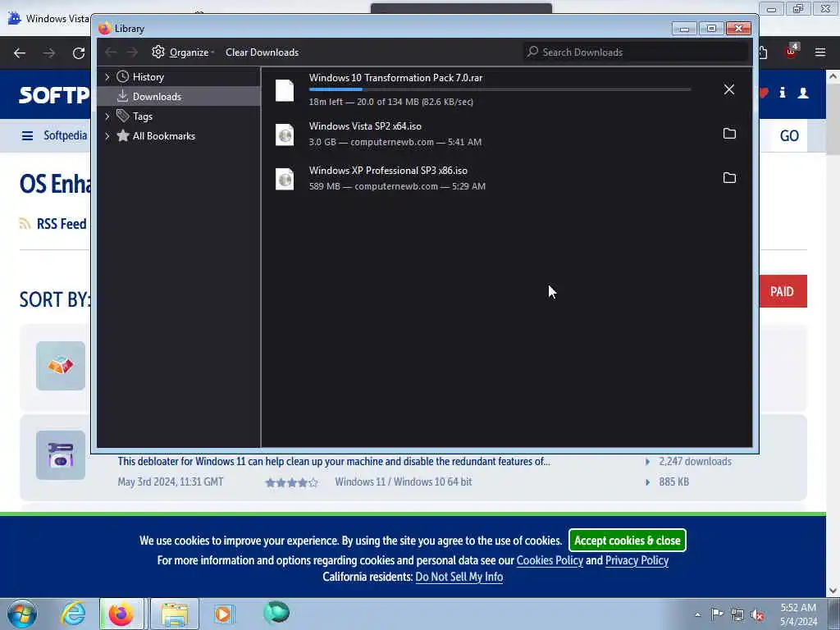The height and width of the screenshot is (630, 840).
Task: Select All Bookmarks in sidebar
Action: pos(164,136)
